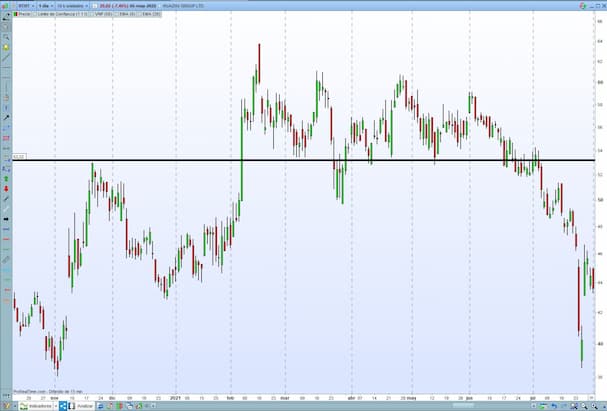The image size is (607, 411).
Task: Click the yellow light bulb icon
Action: (6, 47)
